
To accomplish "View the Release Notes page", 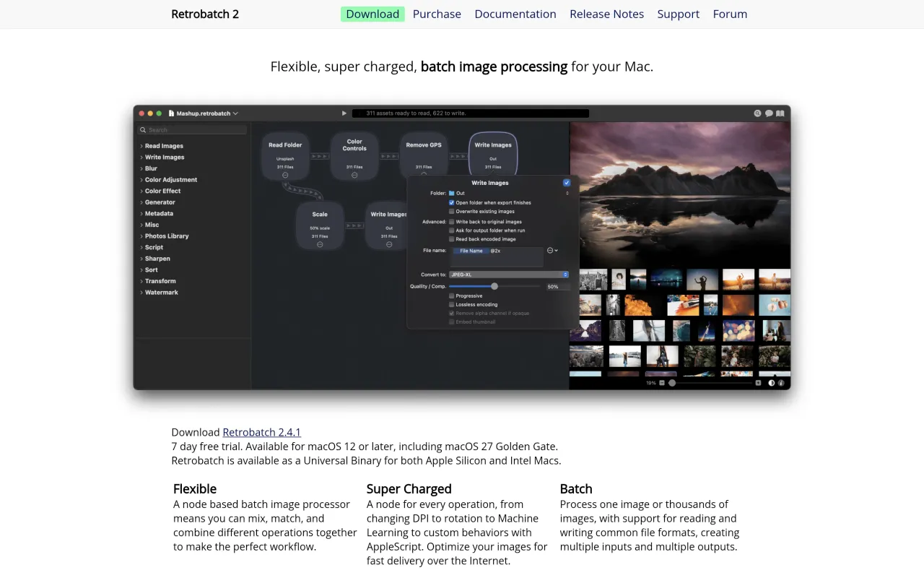I will [606, 14].
